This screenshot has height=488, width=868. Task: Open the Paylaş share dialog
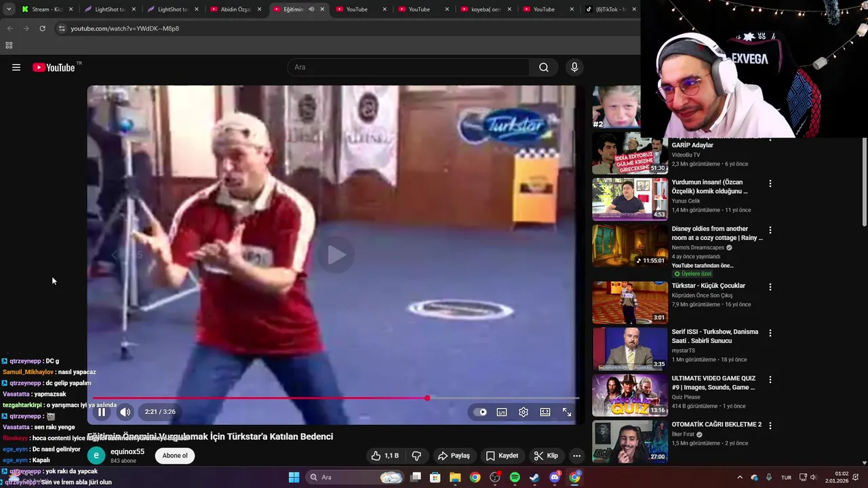click(454, 456)
